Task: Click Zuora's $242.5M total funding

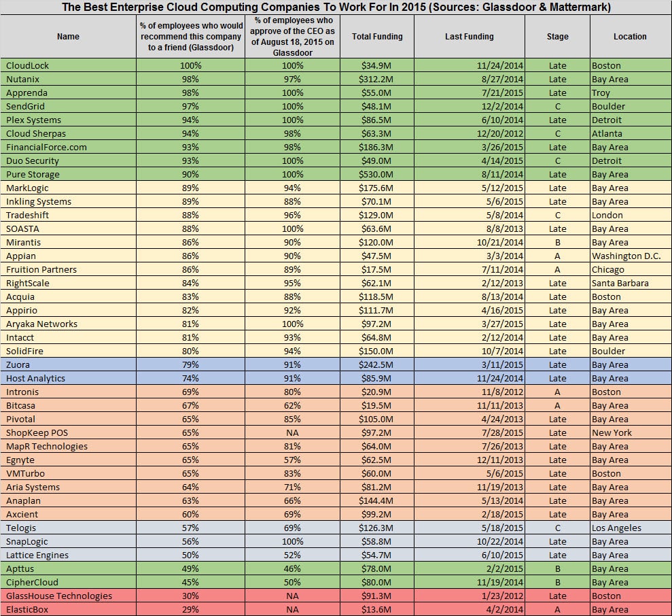Action: point(376,364)
